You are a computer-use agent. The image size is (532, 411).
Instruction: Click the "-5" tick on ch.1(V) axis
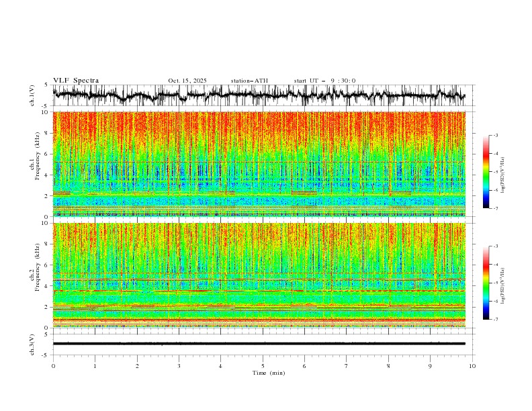44,106
